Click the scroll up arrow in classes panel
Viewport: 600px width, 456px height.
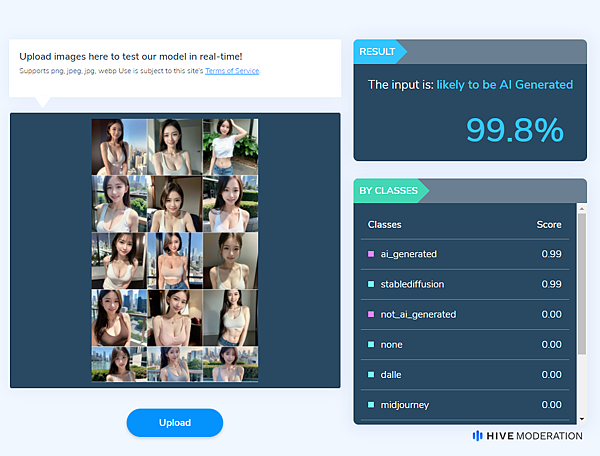click(582, 208)
